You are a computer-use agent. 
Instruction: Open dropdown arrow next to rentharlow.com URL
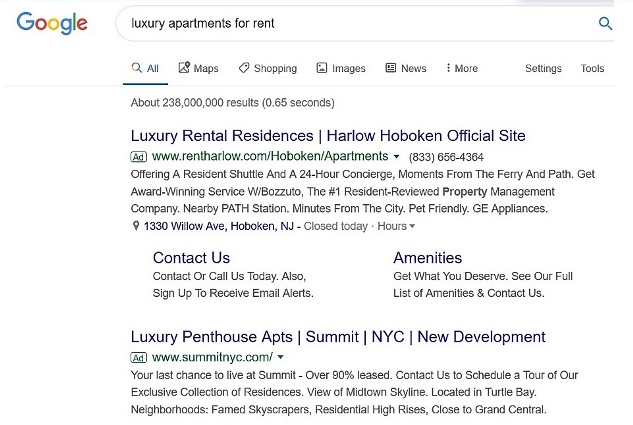(x=397, y=157)
